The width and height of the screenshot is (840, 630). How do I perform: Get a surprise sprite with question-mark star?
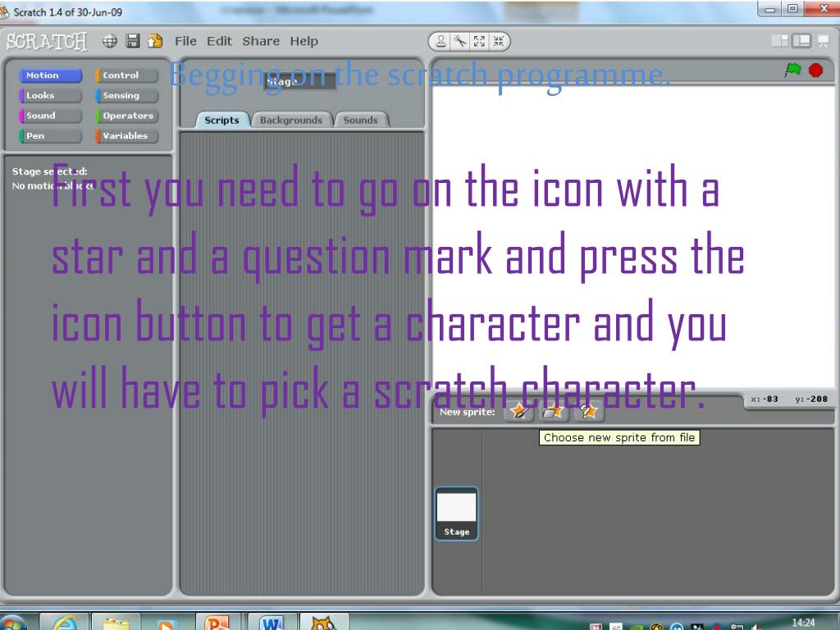pos(587,412)
